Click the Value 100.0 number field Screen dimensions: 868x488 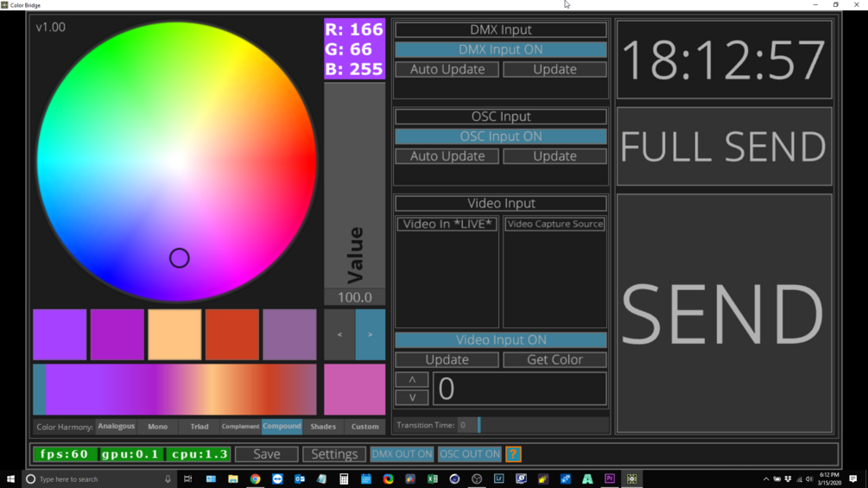coord(355,297)
